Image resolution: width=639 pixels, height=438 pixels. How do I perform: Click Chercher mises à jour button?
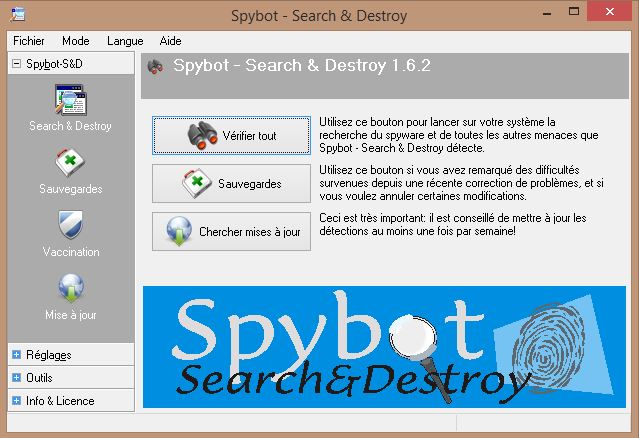(x=231, y=231)
